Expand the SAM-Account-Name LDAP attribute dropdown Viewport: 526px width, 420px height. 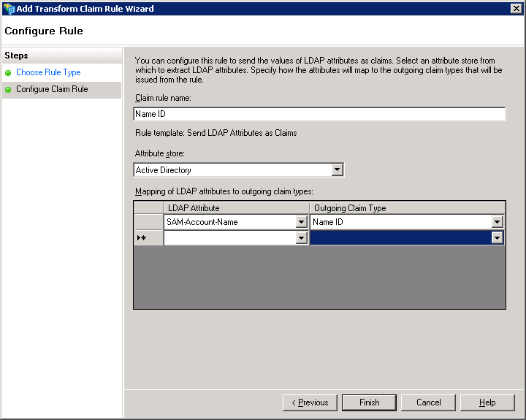tap(301, 222)
